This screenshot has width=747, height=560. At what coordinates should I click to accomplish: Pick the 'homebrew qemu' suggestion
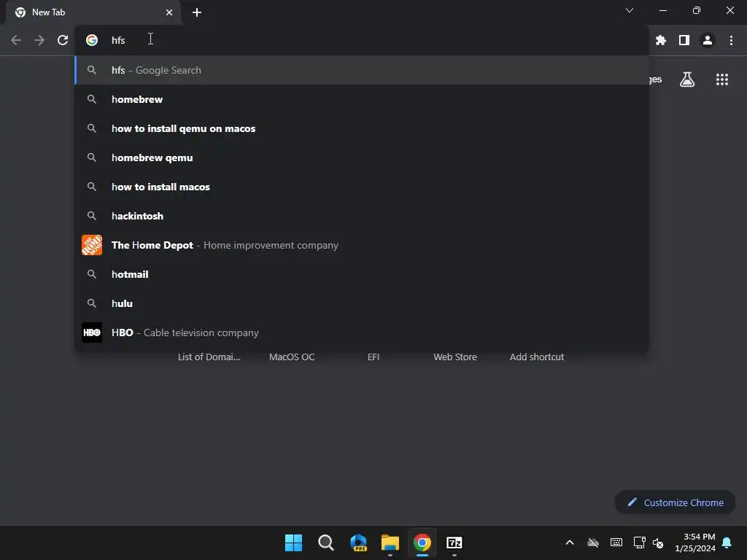click(362, 157)
